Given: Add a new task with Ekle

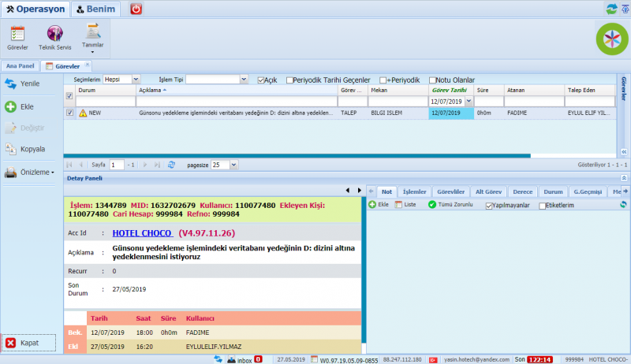Looking at the screenshot, I should [x=19, y=106].
